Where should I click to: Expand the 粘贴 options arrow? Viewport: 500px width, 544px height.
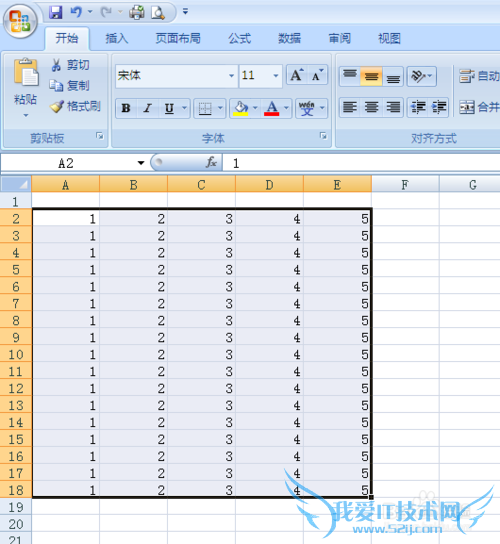click(26, 115)
